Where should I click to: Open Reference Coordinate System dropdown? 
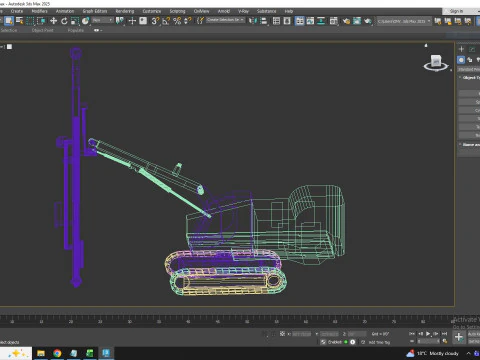click(103, 20)
